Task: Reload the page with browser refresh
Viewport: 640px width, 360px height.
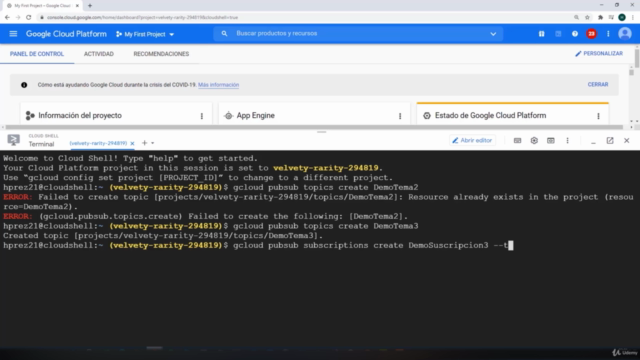Action: (x=29, y=17)
